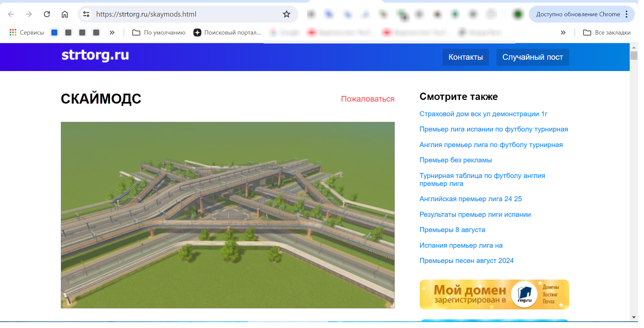
Task: Show hidden bookmarks via first double chevron
Action: [x=112, y=33]
